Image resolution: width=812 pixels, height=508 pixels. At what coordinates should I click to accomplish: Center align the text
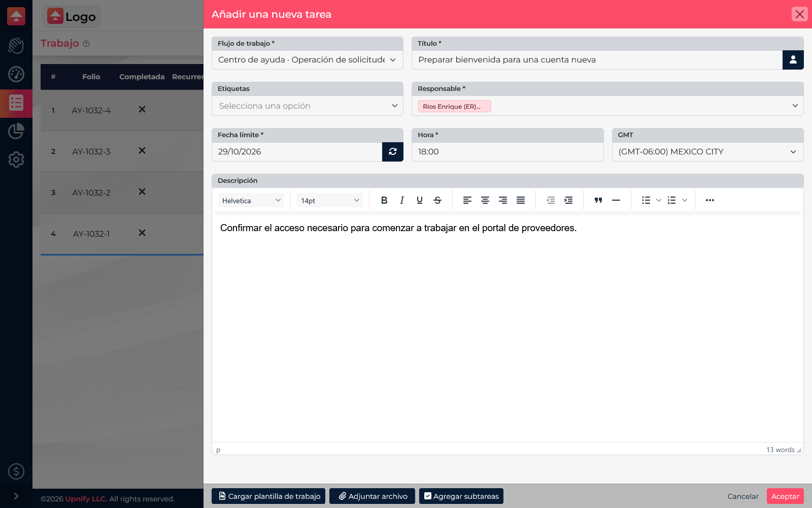coord(485,200)
